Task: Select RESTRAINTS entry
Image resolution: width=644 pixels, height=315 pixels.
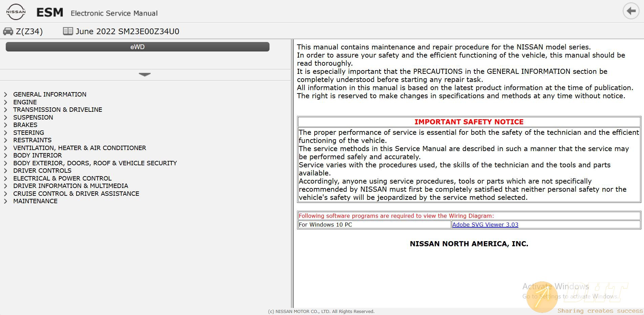Action: tap(33, 140)
